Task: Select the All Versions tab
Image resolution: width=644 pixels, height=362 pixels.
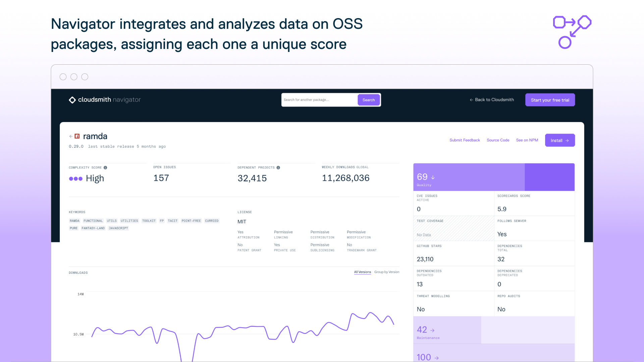Action: [x=363, y=272]
